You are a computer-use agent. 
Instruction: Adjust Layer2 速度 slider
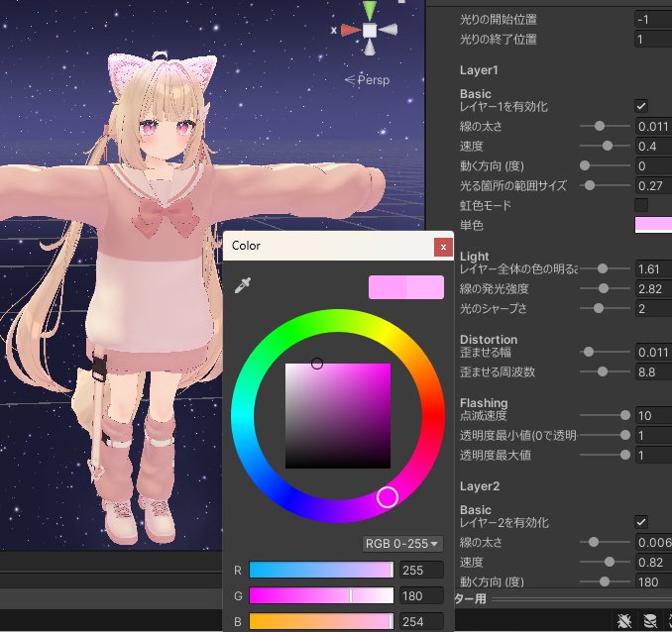pos(606,562)
